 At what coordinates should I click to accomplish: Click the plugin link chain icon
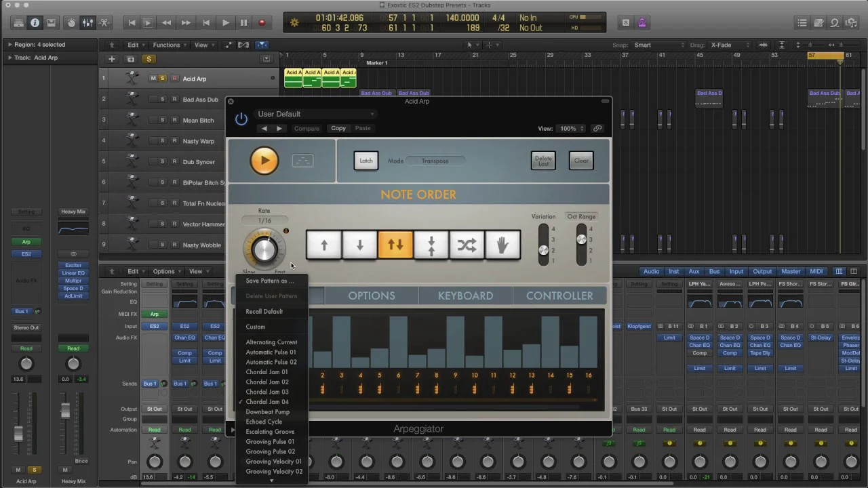pos(597,129)
